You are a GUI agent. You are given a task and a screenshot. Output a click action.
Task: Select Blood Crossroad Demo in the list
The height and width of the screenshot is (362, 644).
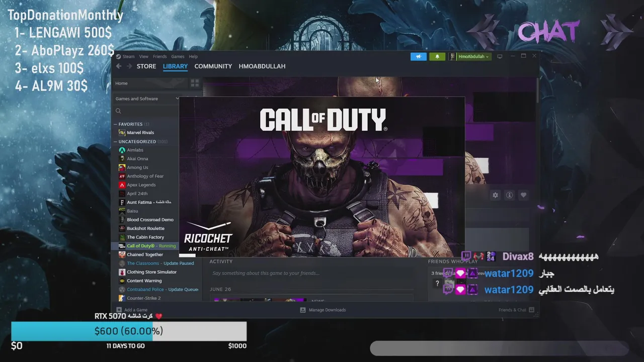pyautogui.click(x=150, y=220)
